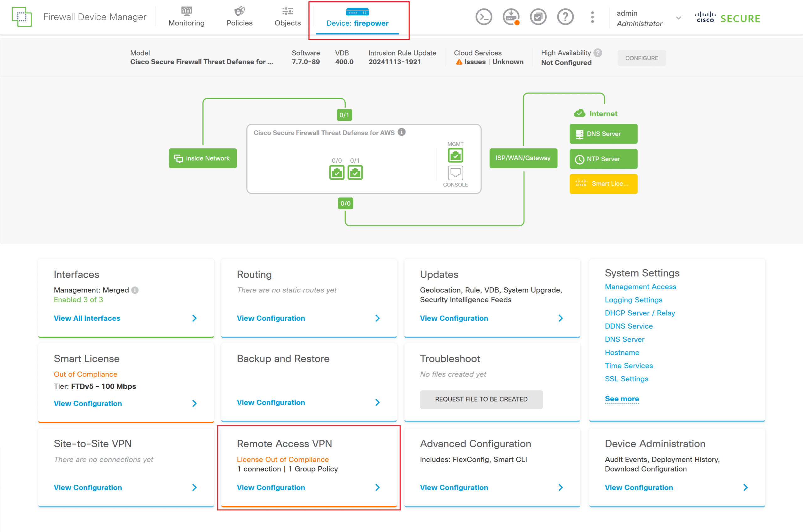
Task: Switch to the Policies tab
Action: click(239, 17)
